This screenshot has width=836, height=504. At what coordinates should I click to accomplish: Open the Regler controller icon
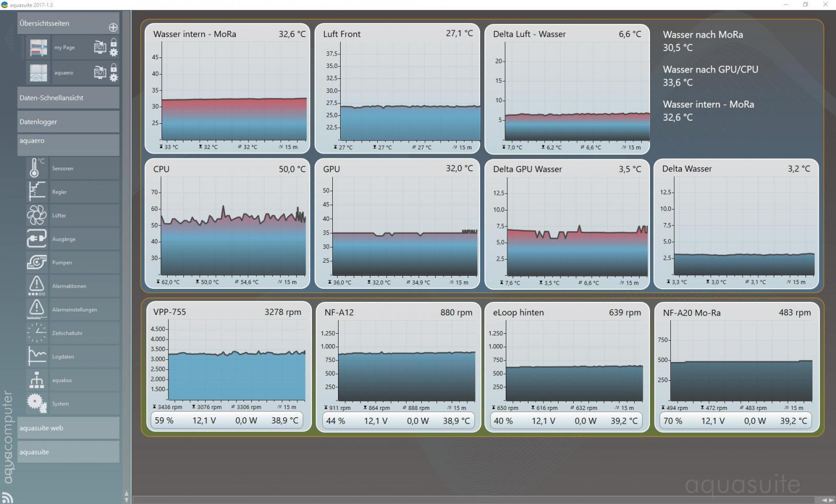[x=37, y=192]
